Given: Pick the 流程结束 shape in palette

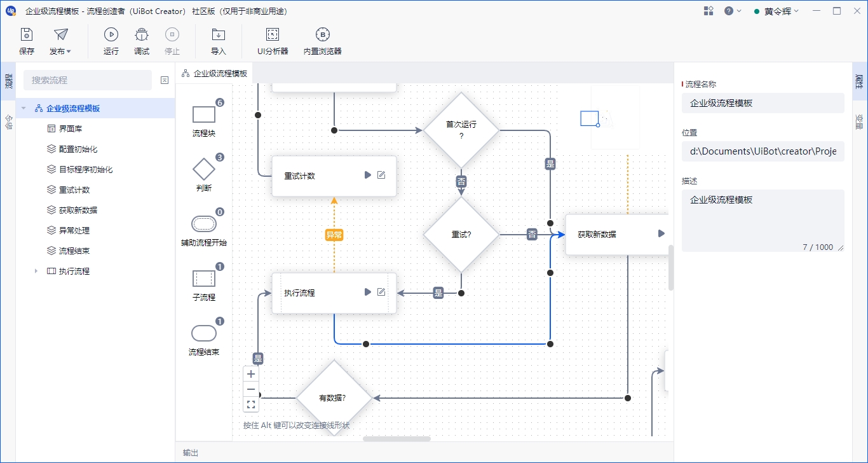Looking at the screenshot, I should (x=204, y=333).
